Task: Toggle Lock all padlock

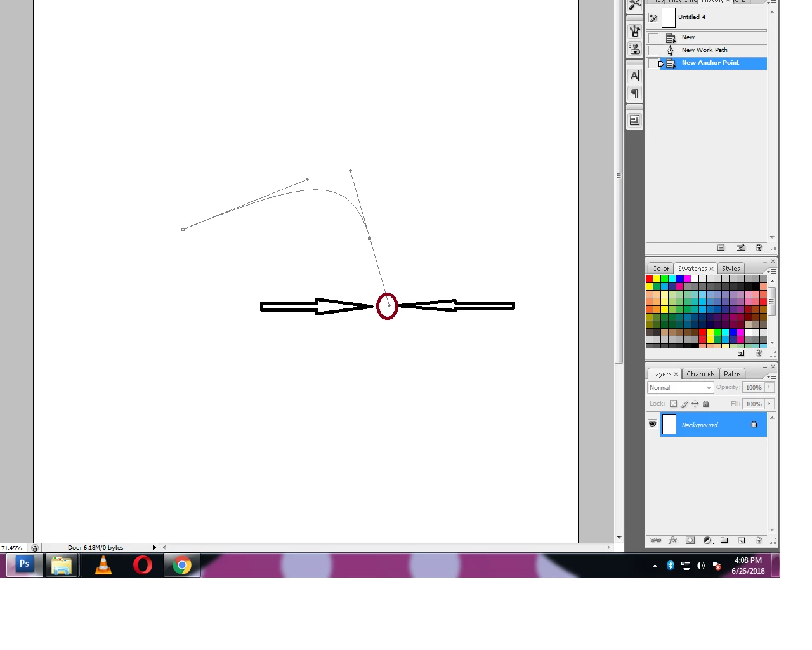Action: pos(706,404)
